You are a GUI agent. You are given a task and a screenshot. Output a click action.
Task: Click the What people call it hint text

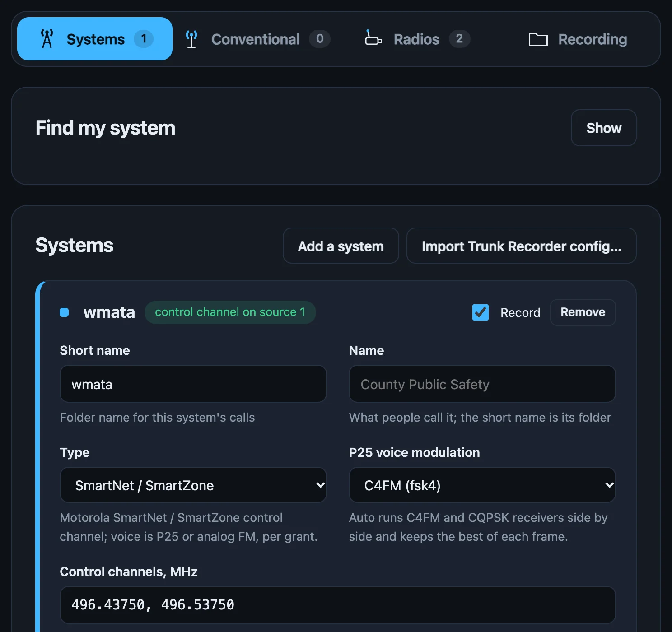[480, 418]
